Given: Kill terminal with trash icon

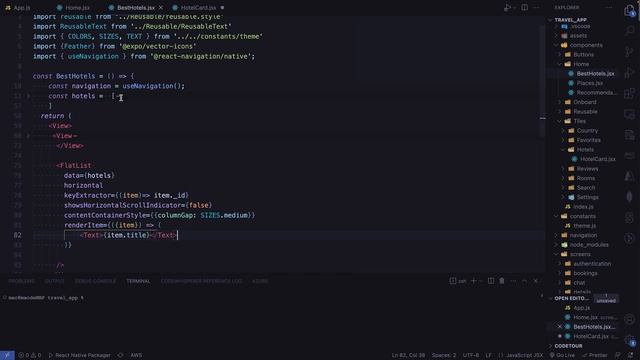Looking at the screenshot, I should click(x=502, y=281).
